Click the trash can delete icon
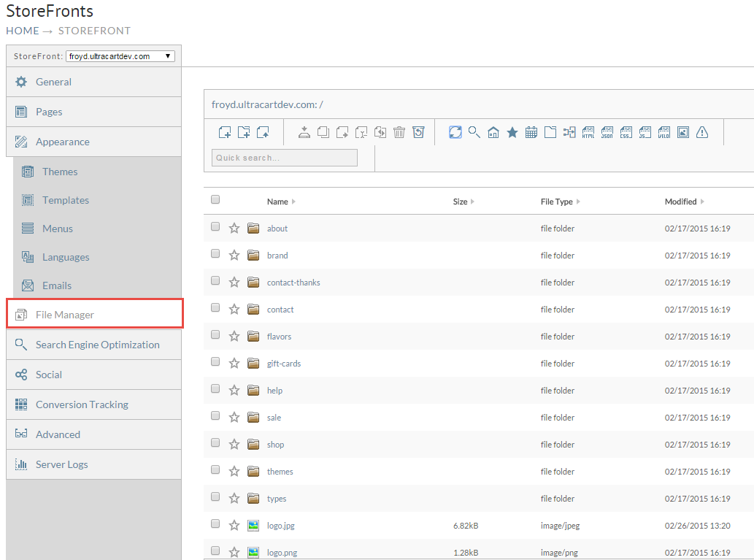 [399, 132]
